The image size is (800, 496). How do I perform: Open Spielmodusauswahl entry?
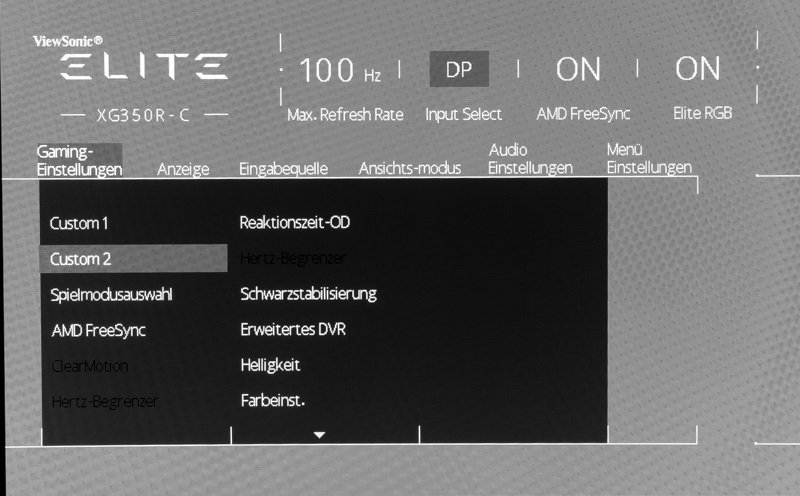111,294
